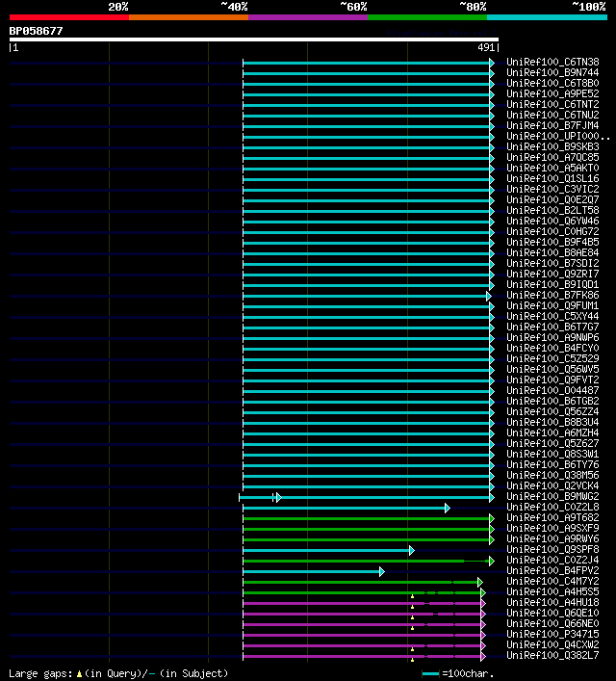The height and width of the screenshot is (681, 616).
Task: Click the red 20% identity color segment
Action: tap(69, 17)
